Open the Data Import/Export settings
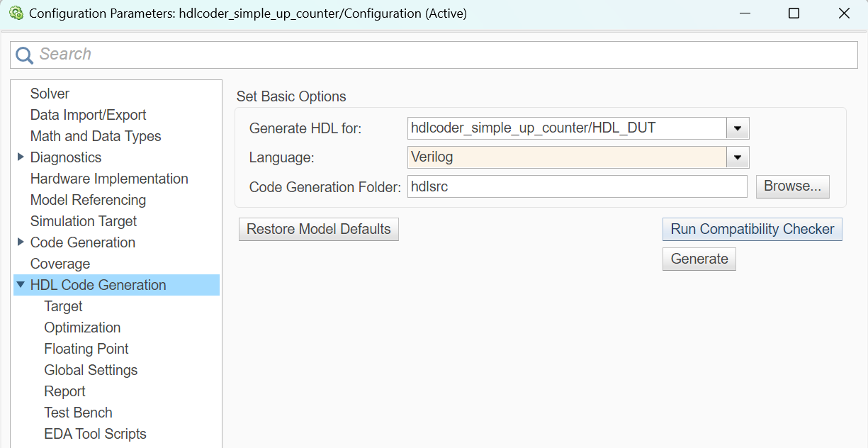 coord(88,114)
